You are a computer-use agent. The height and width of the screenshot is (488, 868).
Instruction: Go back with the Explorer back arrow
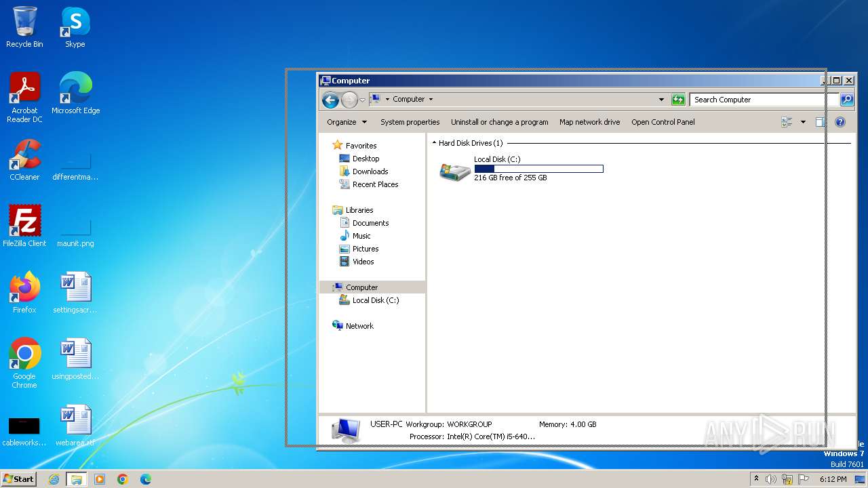[330, 100]
